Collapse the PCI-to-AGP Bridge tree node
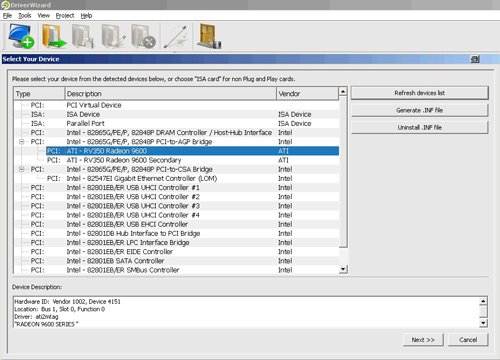The height and width of the screenshot is (360, 500). pyautogui.click(x=22, y=142)
